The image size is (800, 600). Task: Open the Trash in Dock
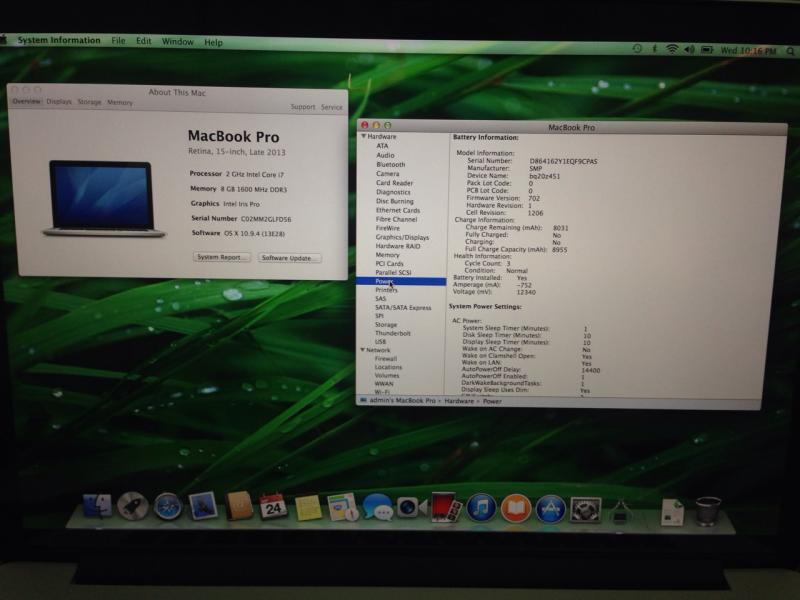pos(708,511)
